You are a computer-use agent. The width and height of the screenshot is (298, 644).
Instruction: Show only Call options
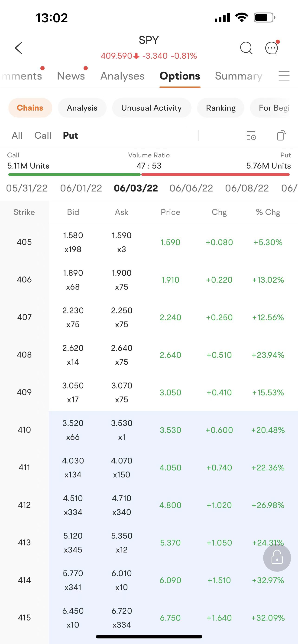pyautogui.click(x=43, y=136)
